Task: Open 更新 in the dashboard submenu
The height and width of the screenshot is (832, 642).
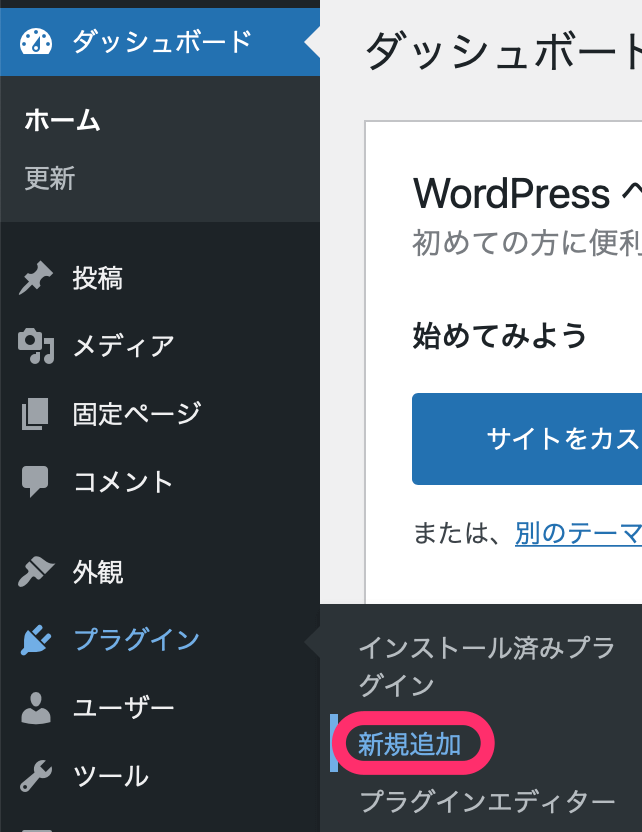Action: 50,179
